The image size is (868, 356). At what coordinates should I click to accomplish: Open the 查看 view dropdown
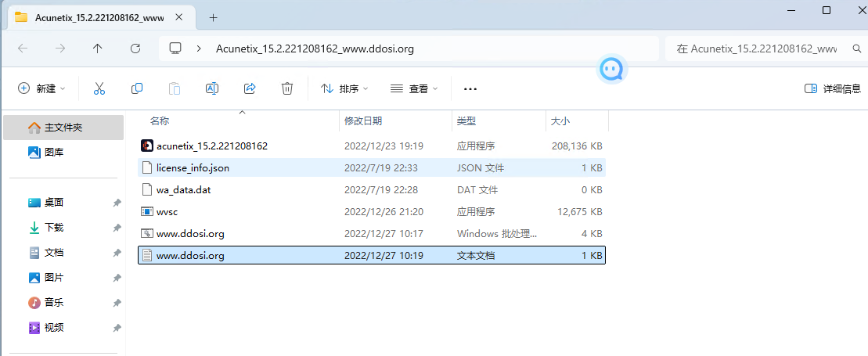[x=414, y=88]
